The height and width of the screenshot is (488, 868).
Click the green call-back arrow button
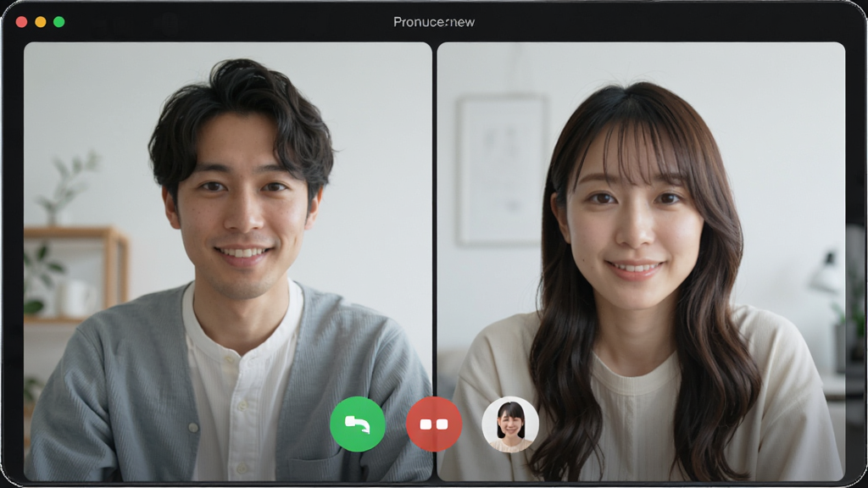[x=358, y=424]
